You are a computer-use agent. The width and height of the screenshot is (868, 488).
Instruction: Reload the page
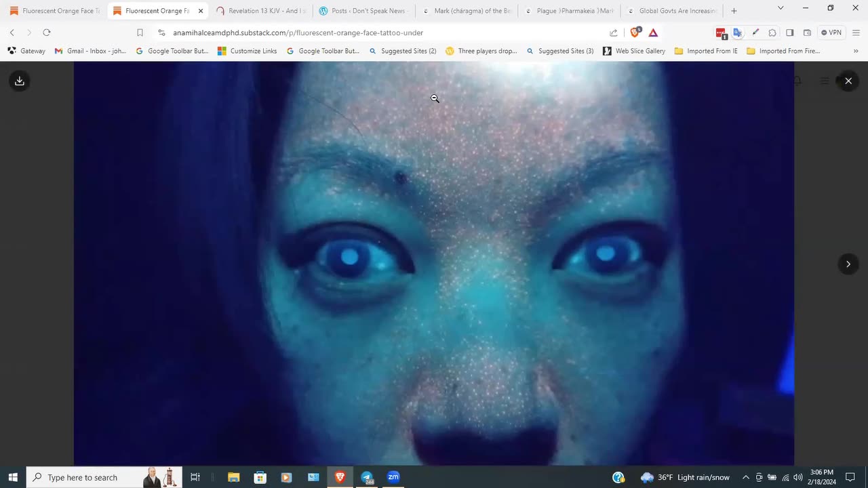(x=46, y=33)
